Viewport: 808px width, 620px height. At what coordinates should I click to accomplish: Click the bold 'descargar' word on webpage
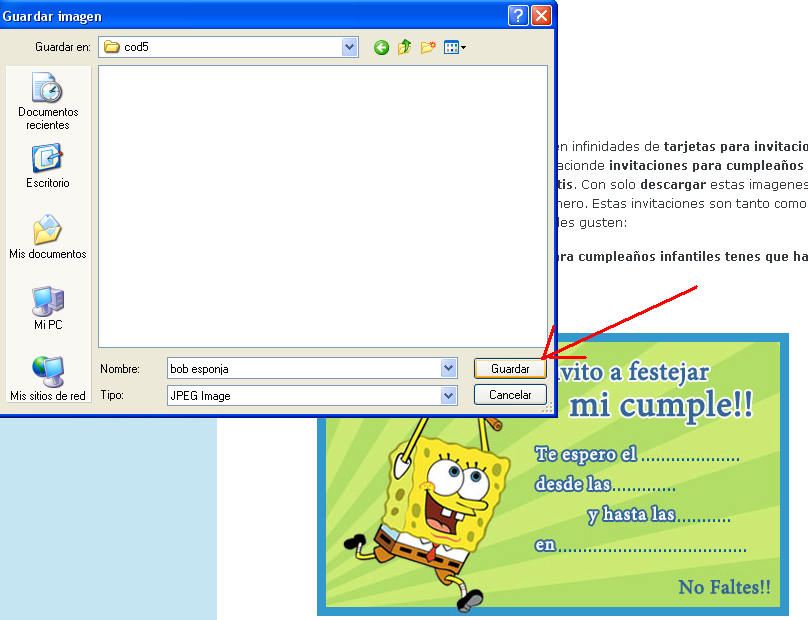673,185
